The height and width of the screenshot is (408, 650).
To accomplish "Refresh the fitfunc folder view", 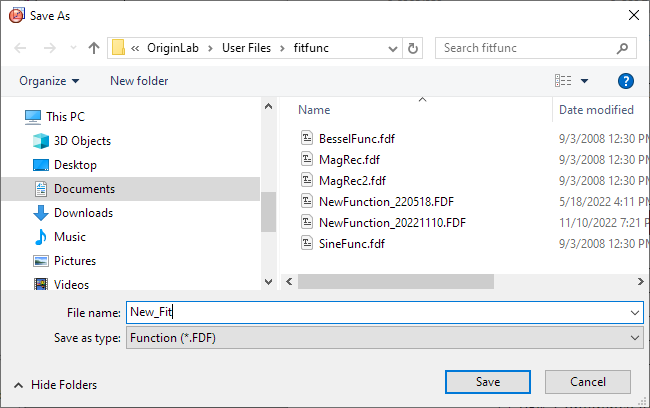I will 413,49.
